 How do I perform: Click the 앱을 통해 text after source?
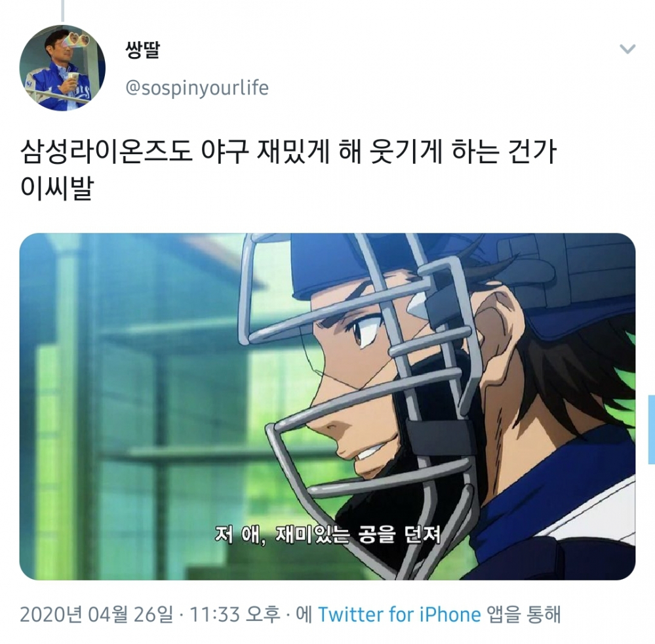[525, 614]
